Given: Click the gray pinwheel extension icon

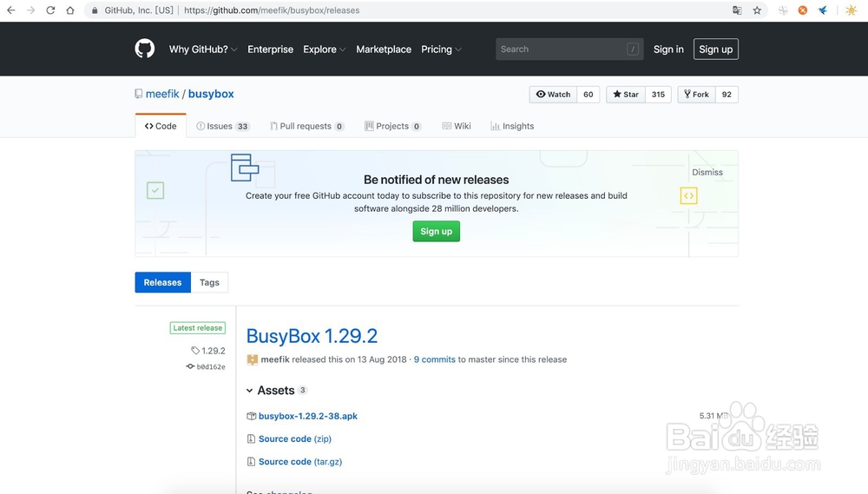Looking at the screenshot, I should (783, 10).
